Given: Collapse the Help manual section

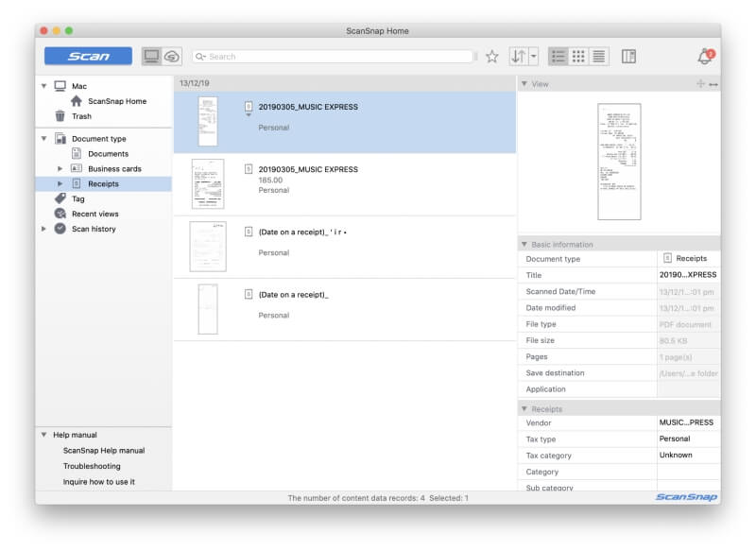Looking at the screenshot, I should coord(43,435).
